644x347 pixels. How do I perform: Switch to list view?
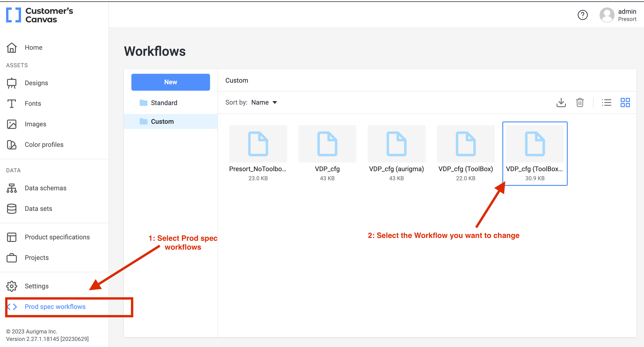coord(606,102)
